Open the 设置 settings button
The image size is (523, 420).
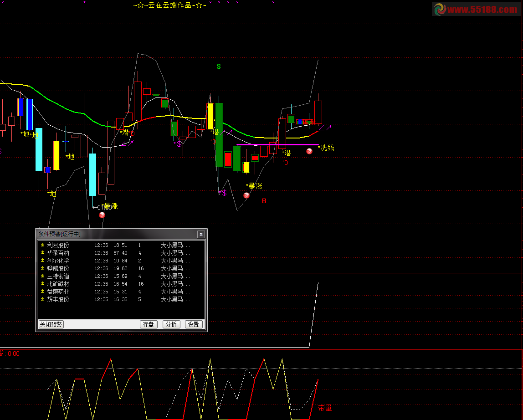pos(194,324)
